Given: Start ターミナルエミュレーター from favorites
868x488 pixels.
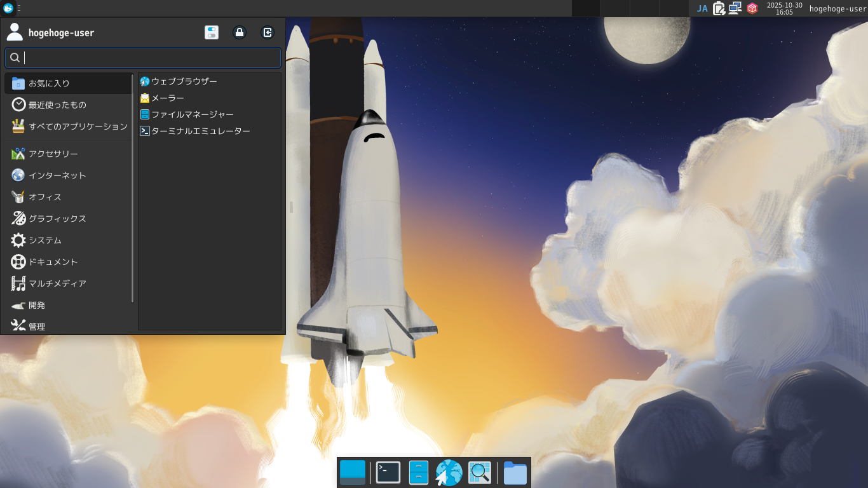Looking at the screenshot, I should (210, 131).
